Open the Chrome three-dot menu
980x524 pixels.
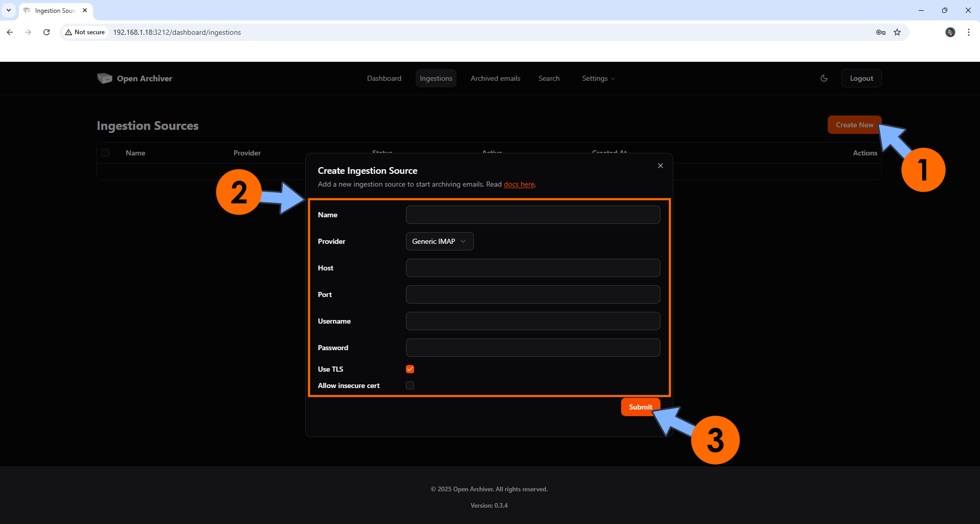pos(968,32)
